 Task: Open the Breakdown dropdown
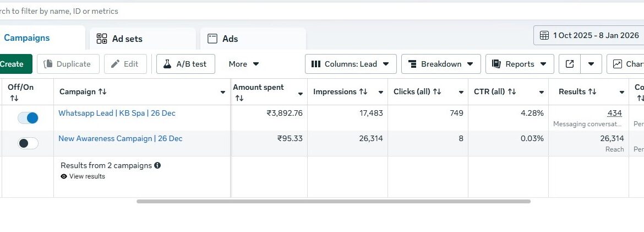(x=441, y=64)
